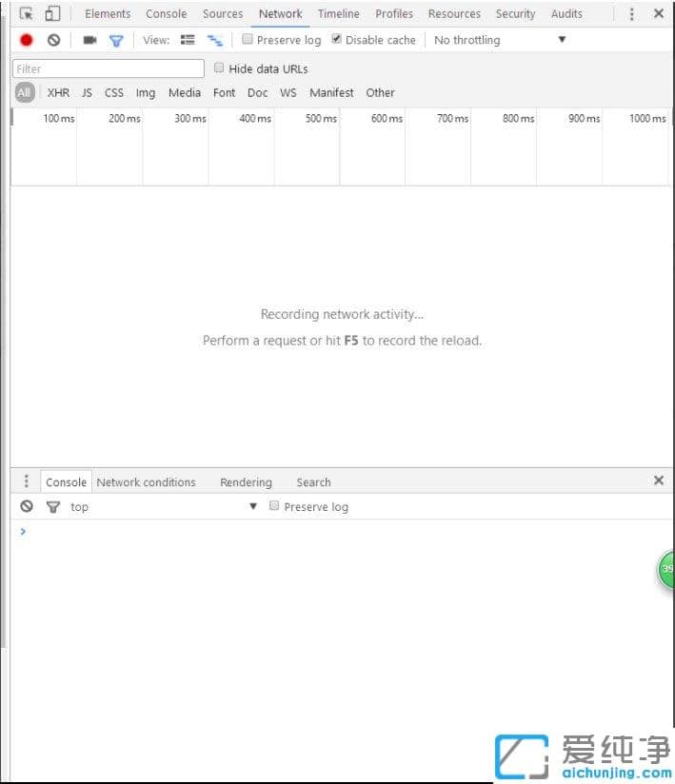
Task: Clear the network log icon
Action: pyautogui.click(x=54, y=40)
